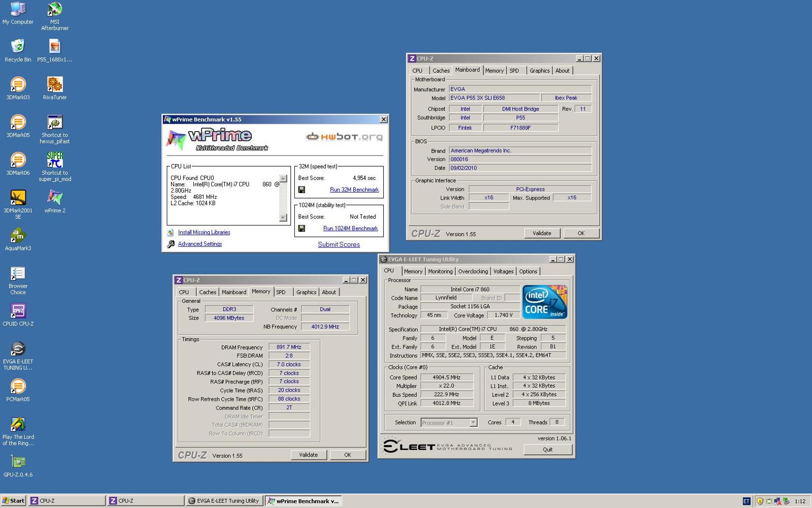
Task: Click the Core Voltage field 1.740 V in E-LEET
Action: pos(503,315)
